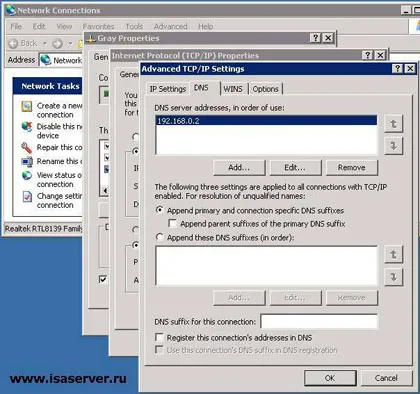Click Add... under DNS server addresses
Viewport: 420px width, 394px height.
(x=239, y=168)
